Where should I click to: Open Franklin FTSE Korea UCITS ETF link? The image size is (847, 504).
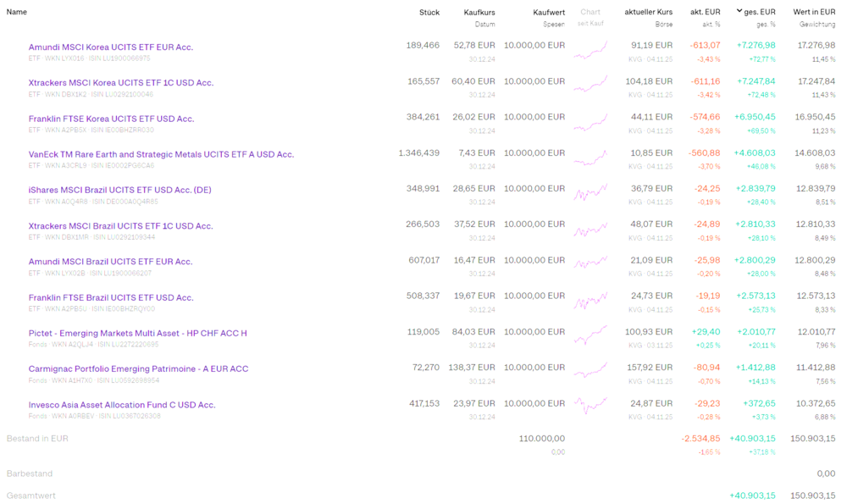(x=111, y=119)
